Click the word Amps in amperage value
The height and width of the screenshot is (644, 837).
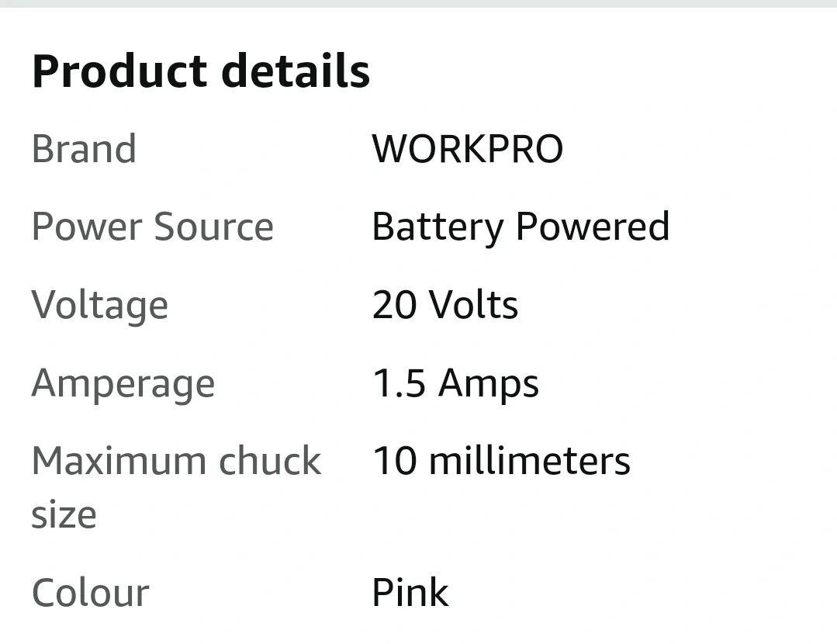click(489, 385)
